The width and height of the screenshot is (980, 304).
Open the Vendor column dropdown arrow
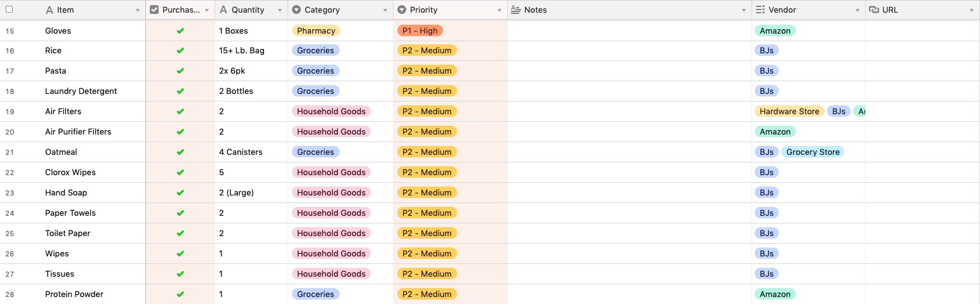pos(857,11)
